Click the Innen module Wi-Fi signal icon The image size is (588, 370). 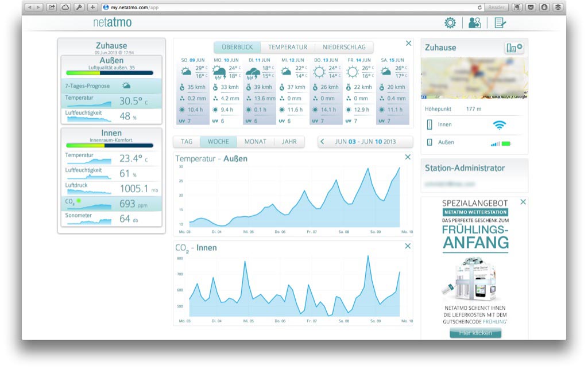pyautogui.click(x=500, y=124)
